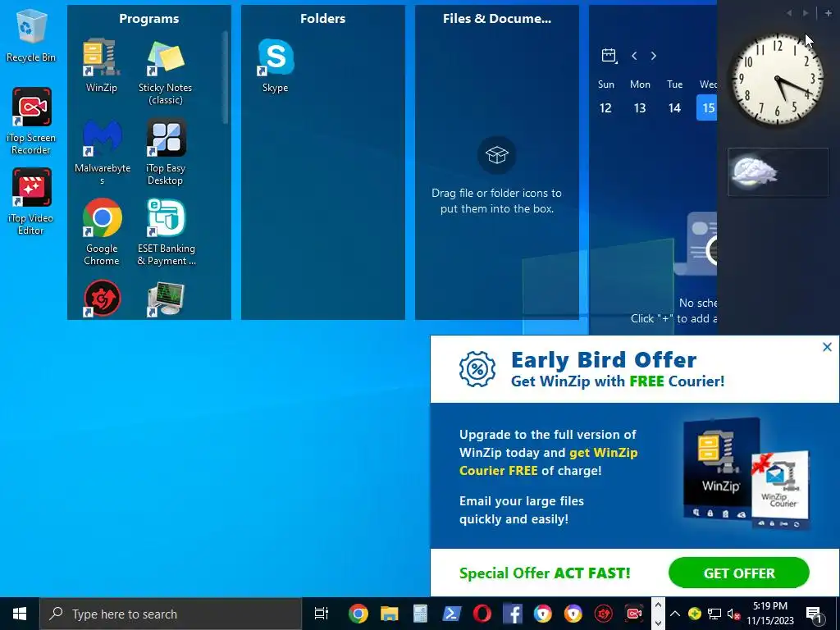Select the iTop Video Editor desktop icon
The width and height of the screenshot is (840, 630).
coord(31,202)
